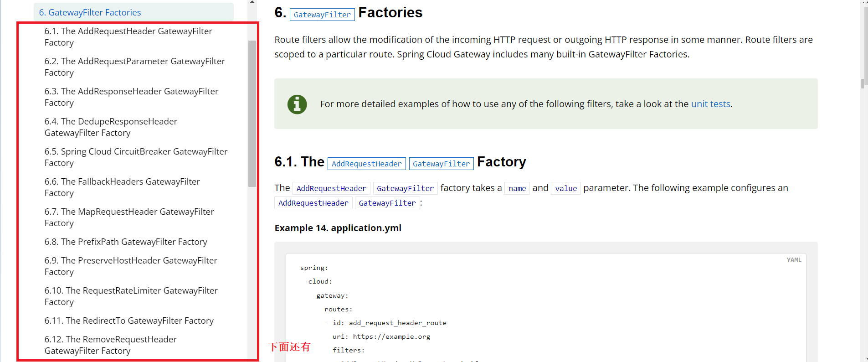The image size is (868, 362).
Task: Click the 'value' inline code parameter
Action: click(x=566, y=188)
